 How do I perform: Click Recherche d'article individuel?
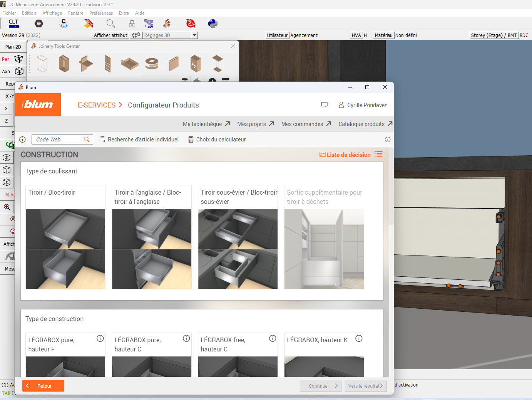pyautogui.click(x=139, y=139)
